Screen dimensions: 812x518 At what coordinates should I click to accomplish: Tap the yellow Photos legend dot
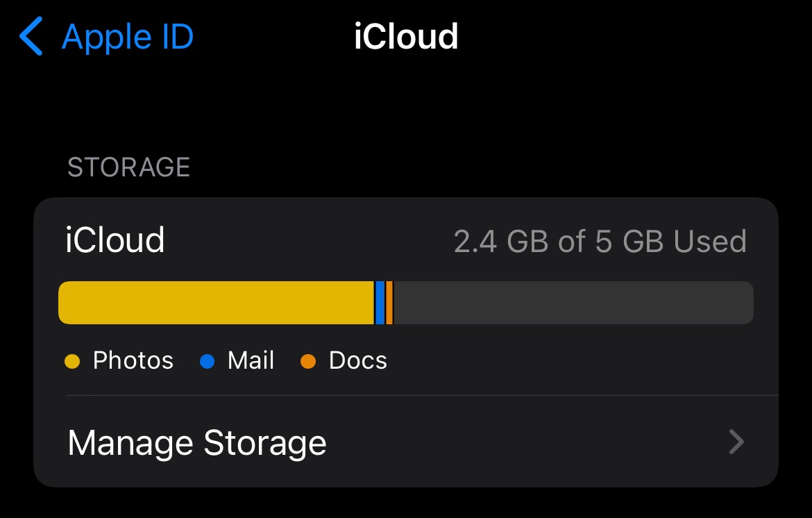coord(72,361)
